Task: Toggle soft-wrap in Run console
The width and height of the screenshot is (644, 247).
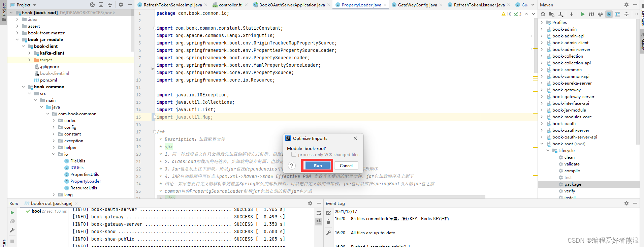Action: (x=319, y=213)
